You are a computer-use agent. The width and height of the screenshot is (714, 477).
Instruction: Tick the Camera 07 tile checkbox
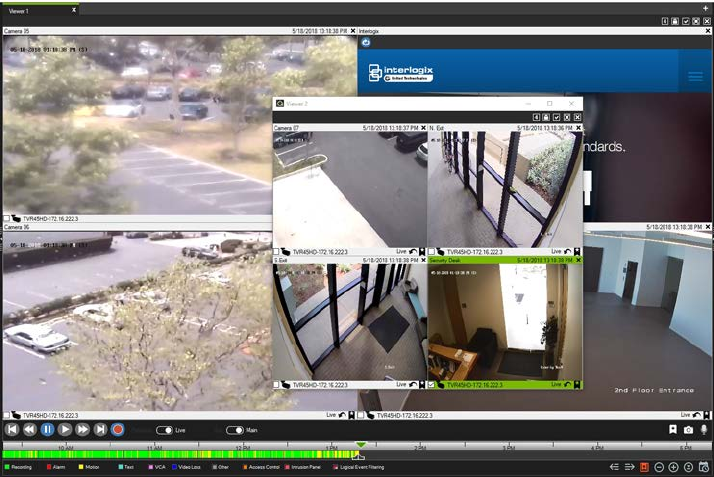click(276, 252)
